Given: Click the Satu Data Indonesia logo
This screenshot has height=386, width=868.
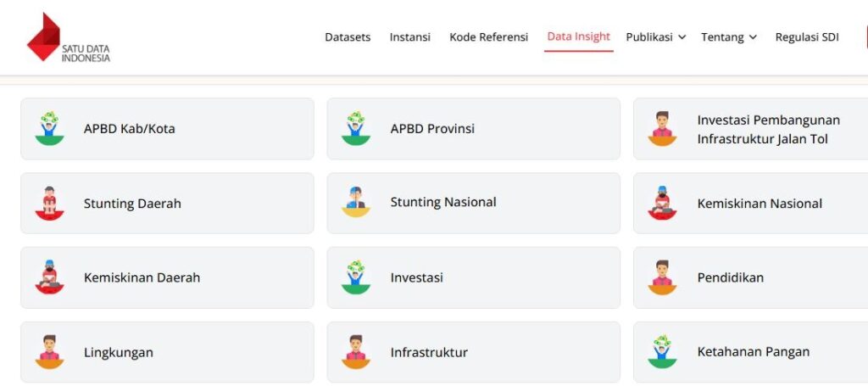Looking at the screenshot, I should pos(68,38).
